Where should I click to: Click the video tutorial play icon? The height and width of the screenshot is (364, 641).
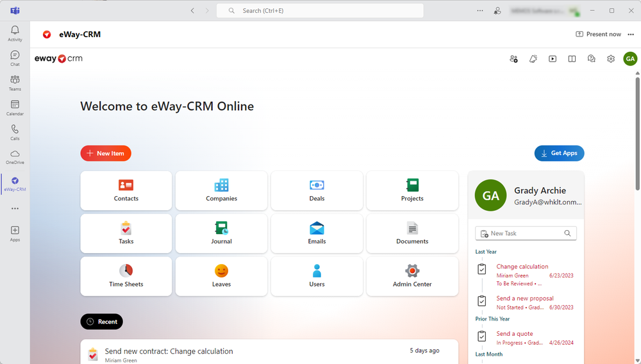pos(553,59)
